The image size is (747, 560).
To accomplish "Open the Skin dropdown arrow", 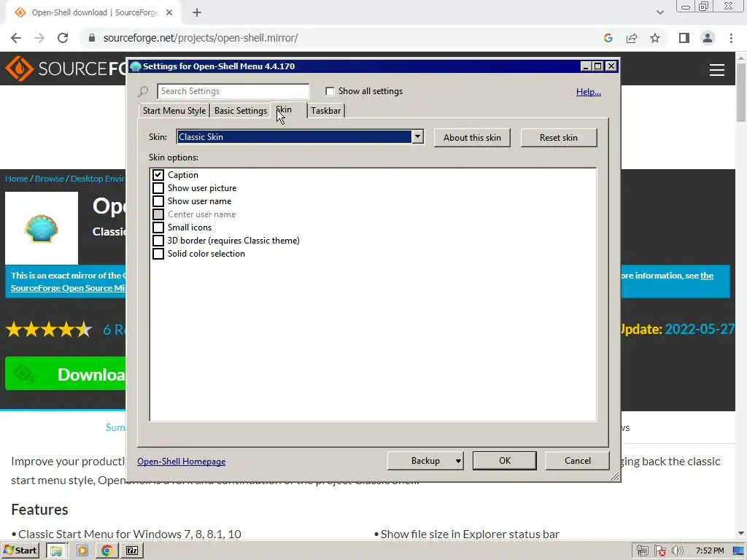I will [417, 136].
